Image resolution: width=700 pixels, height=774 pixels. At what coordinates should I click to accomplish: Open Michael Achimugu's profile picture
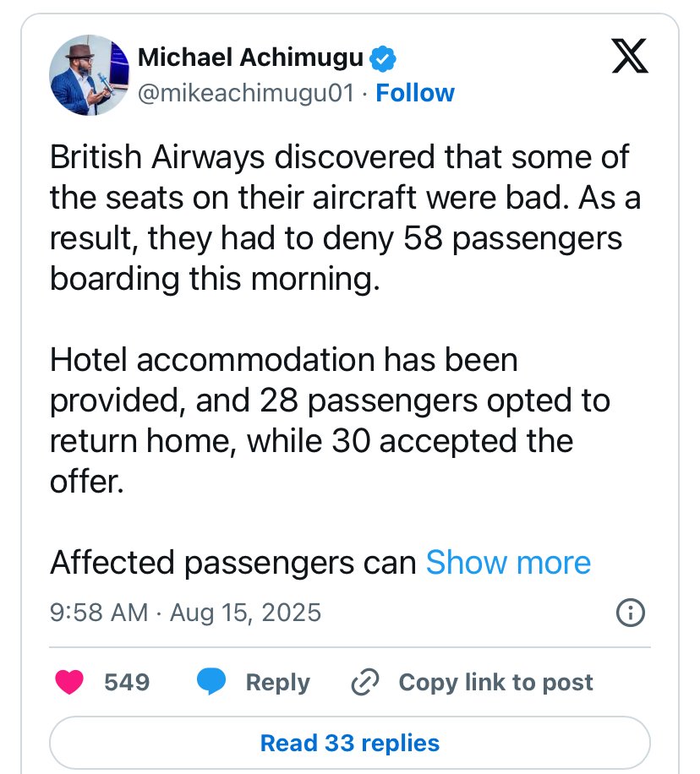89,74
